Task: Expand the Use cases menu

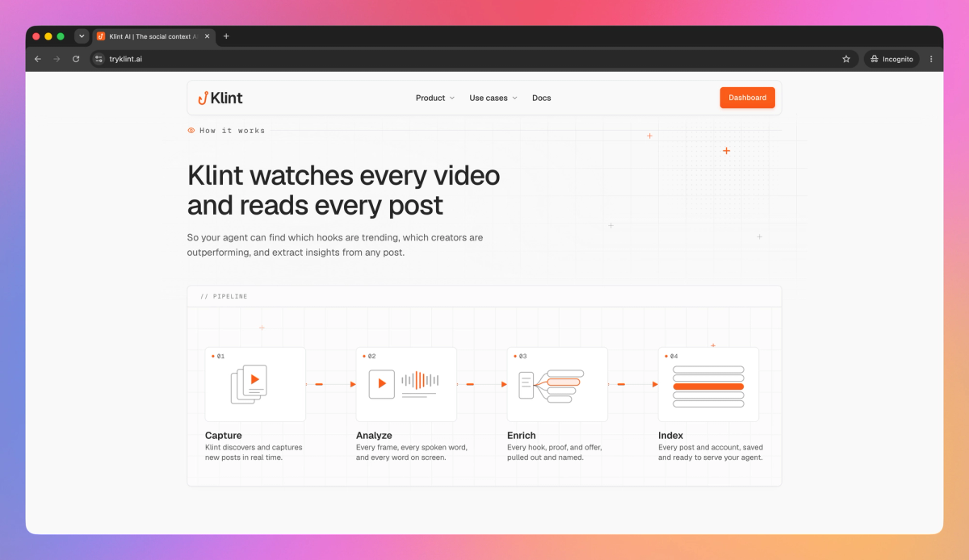Action: (493, 98)
